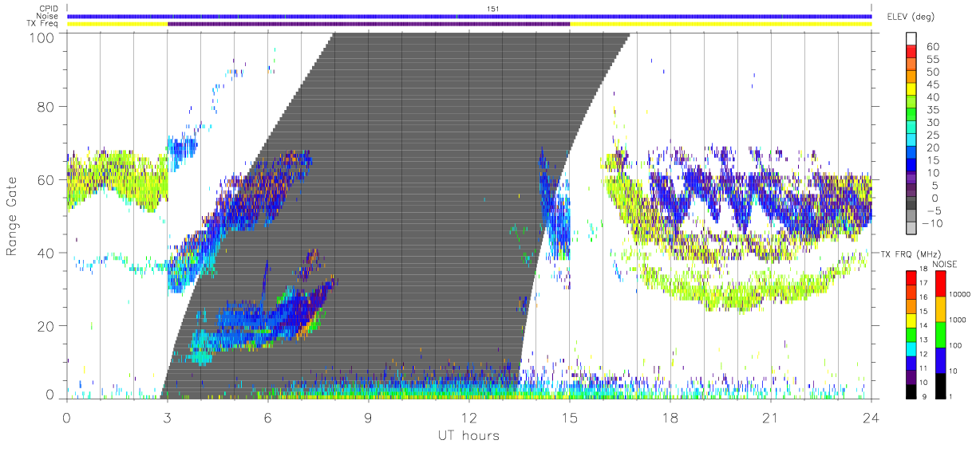Click the UT hours axis title
This screenshot has width=980, height=452.
(x=468, y=436)
